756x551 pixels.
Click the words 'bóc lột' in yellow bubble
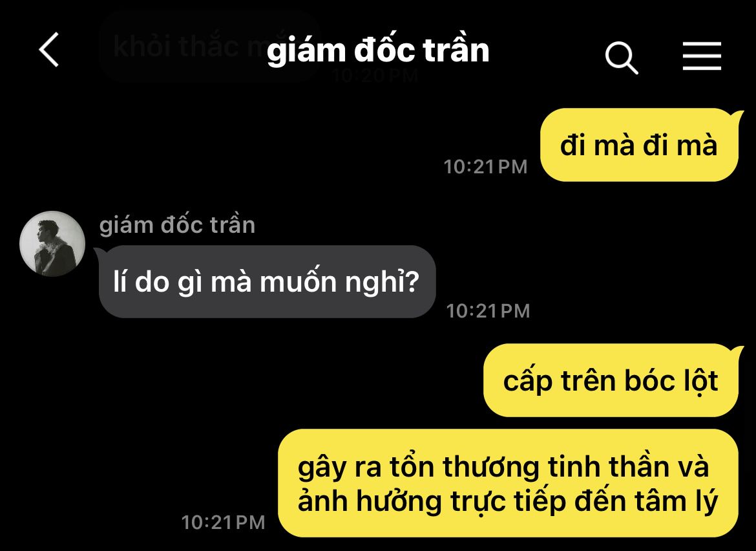671,381
